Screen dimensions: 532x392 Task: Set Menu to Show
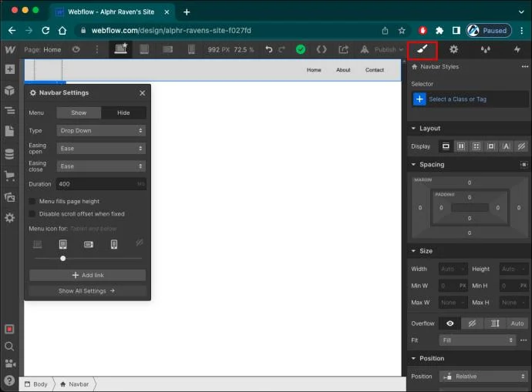79,112
